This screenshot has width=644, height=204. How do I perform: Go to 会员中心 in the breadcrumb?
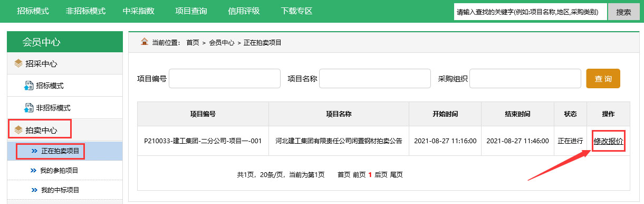pyautogui.click(x=222, y=42)
